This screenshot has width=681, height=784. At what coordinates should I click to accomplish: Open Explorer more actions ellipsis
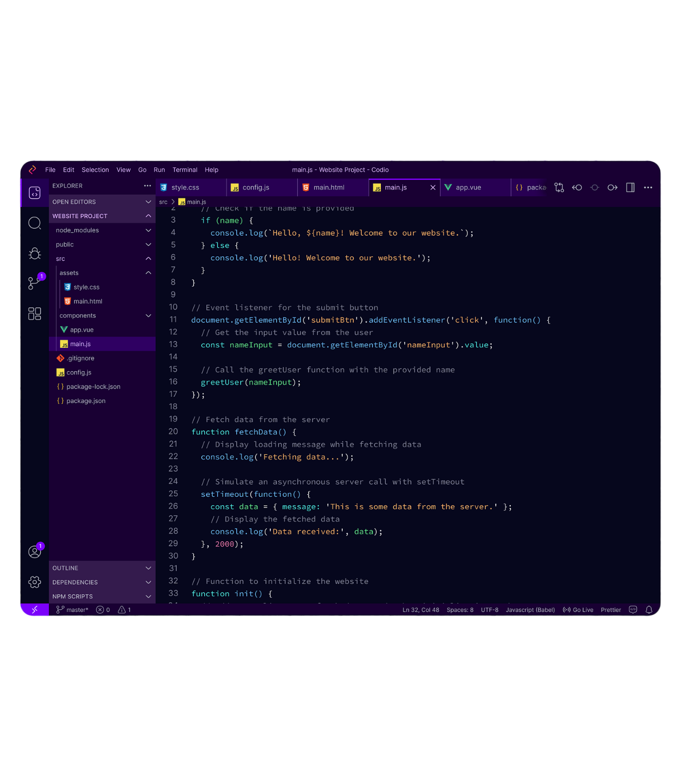tap(147, 186)
